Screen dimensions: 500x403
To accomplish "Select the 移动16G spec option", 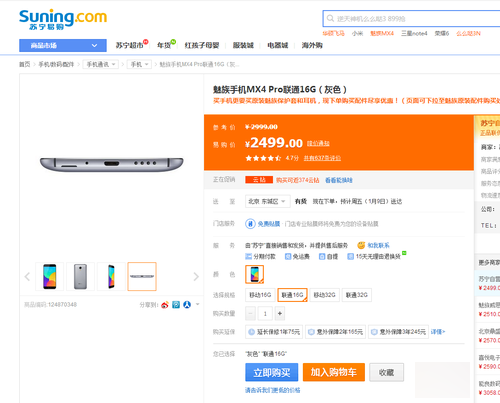I will pyautogui.click(x=260, y=295).
